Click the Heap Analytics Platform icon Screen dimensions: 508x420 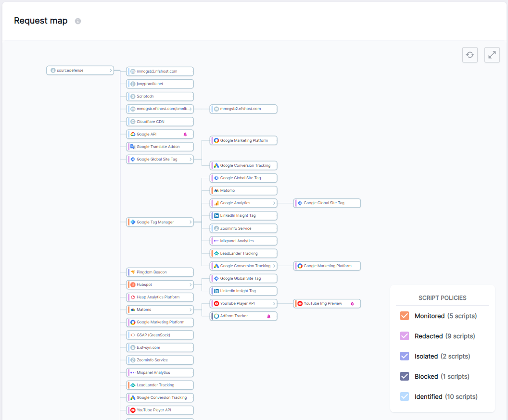pos(133,297)
